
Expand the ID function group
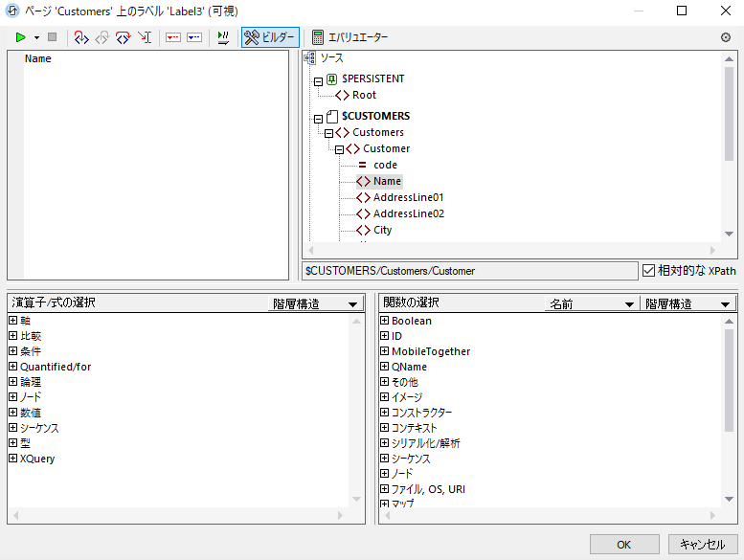(x=384, y=336)
